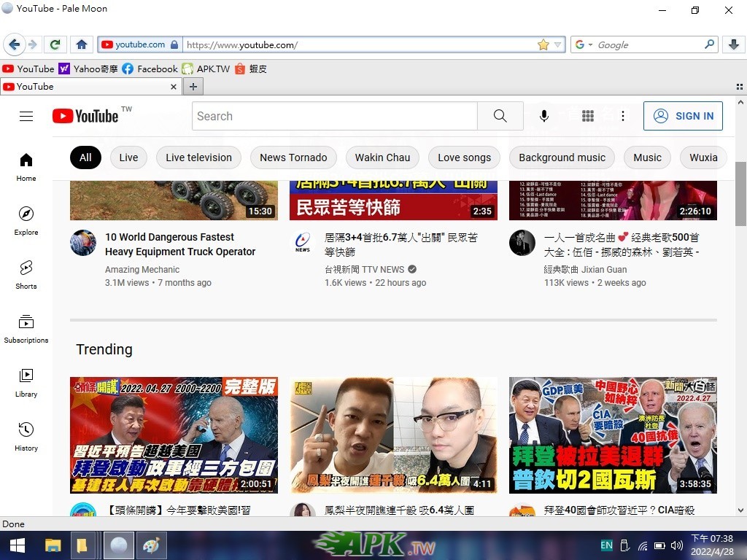Open the three-dot settings menu
The image size is (747, 560).
coord(623,116)
